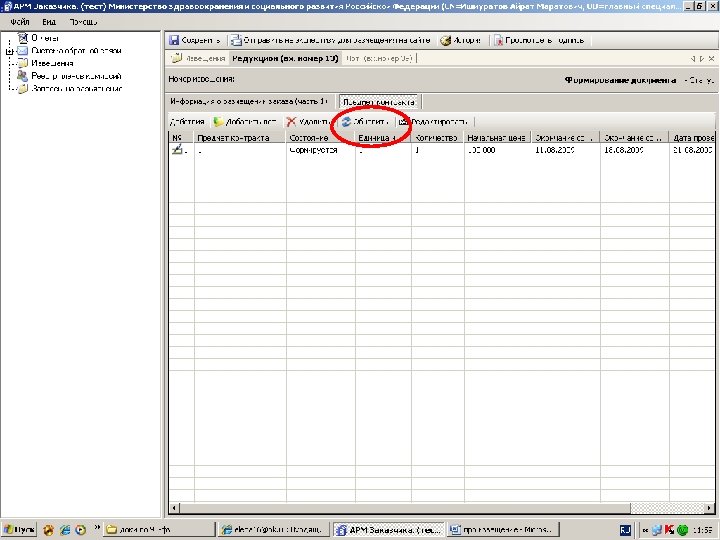Click the Удалить button label
This screenshot has height=540, width=720.
click(x=315, y=122)
